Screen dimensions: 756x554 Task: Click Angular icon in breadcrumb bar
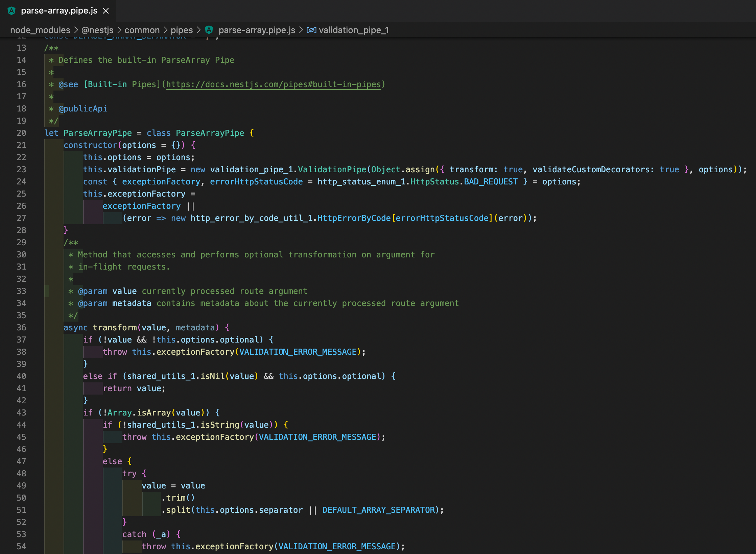[209, 30]
